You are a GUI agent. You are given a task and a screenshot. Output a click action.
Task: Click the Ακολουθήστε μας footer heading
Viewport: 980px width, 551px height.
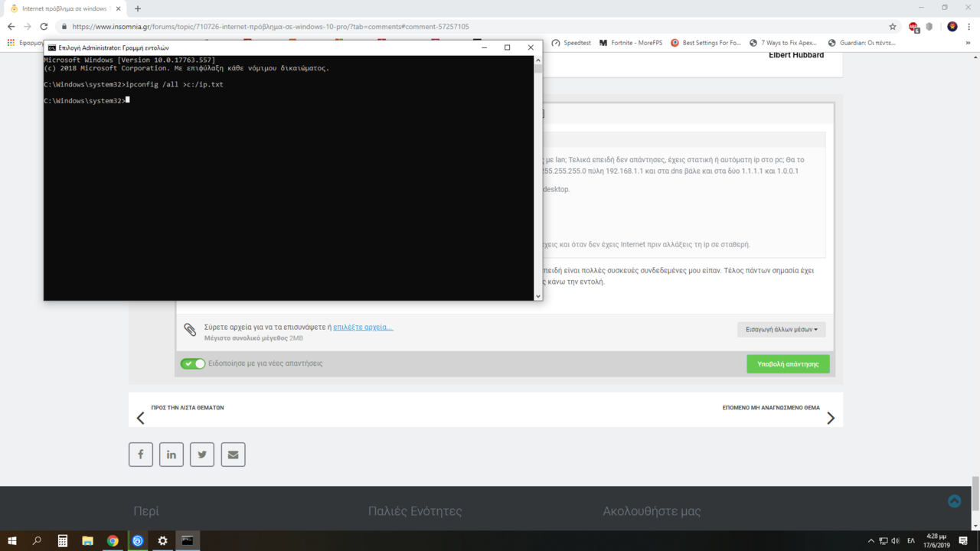[x=652, y=511]
